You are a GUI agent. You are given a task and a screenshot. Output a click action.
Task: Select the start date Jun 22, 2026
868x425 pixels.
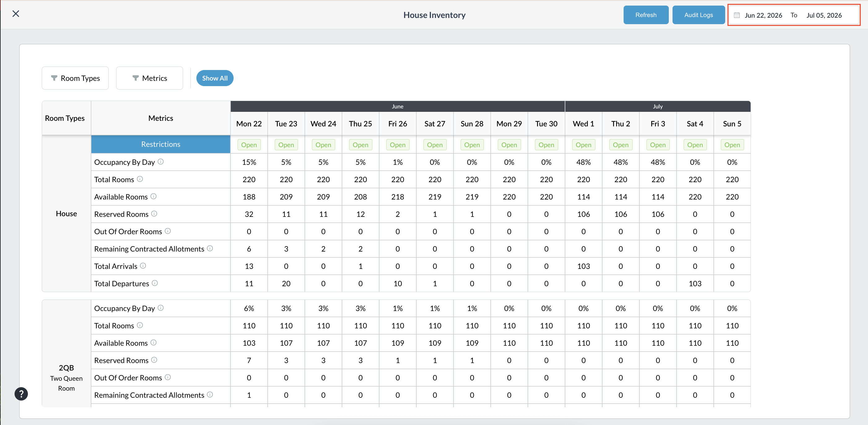[x=763, y=15]
